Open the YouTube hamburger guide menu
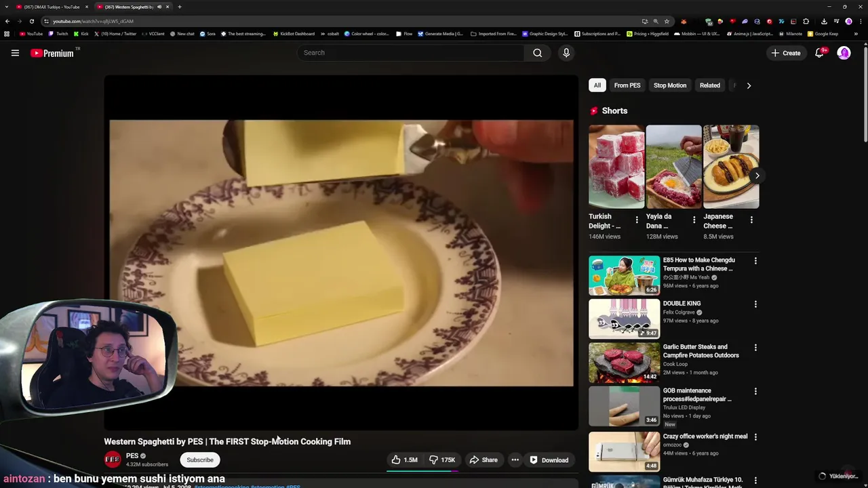 15,53
